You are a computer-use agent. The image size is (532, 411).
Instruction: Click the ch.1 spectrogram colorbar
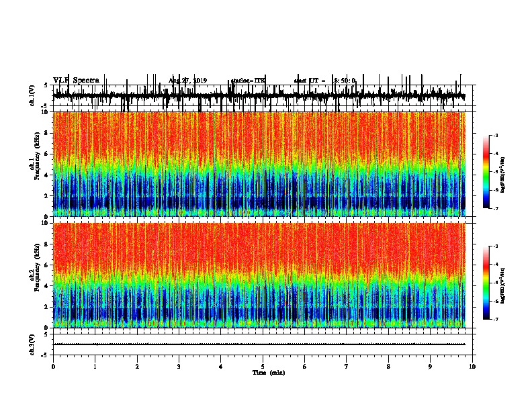click(x=486, y=171)
